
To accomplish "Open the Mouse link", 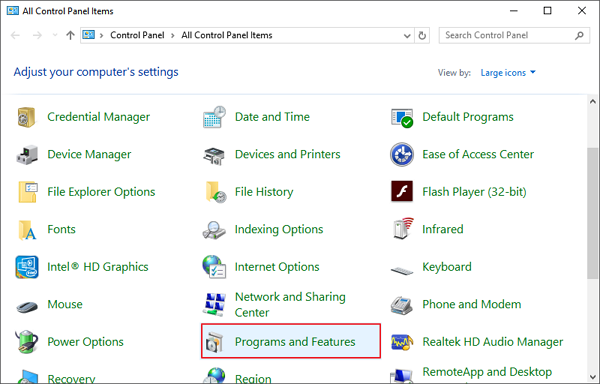I will click(65, 304).
